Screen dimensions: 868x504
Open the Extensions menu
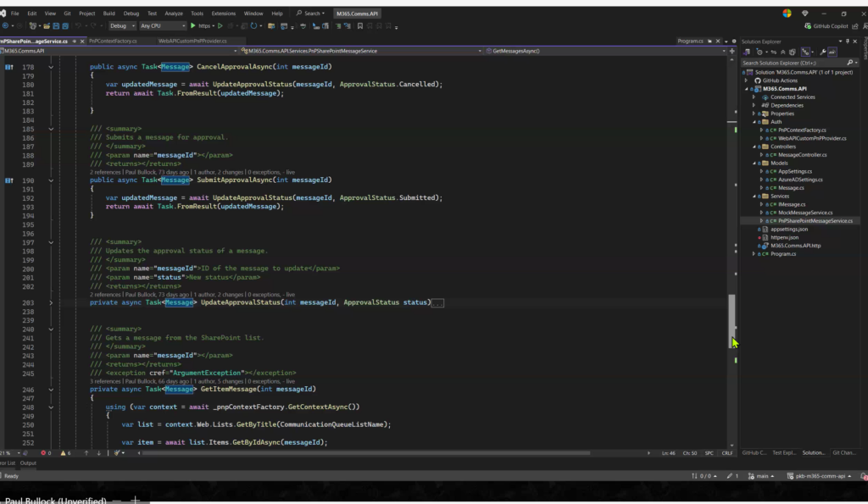coord(224,14)
